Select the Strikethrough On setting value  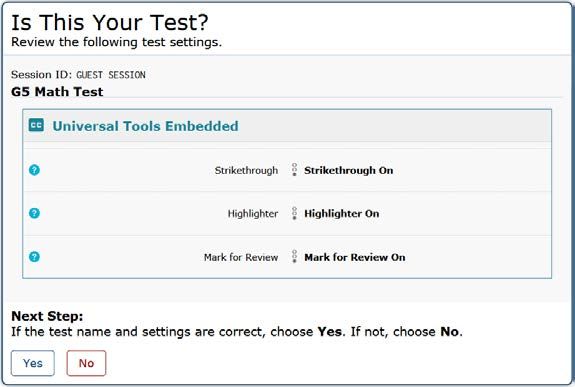point(348,171)
